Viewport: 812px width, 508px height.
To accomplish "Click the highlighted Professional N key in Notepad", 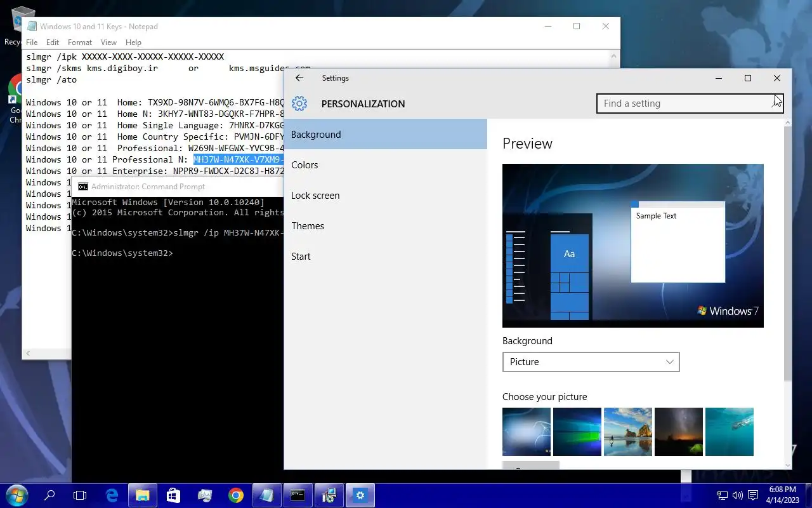I will 239,159.
